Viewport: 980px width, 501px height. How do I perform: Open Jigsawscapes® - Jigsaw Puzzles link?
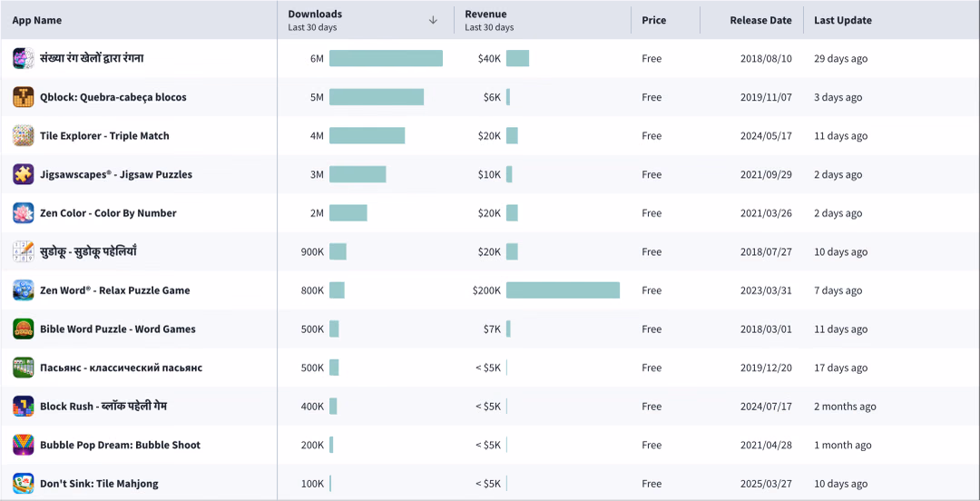click(x=116, y=174)
